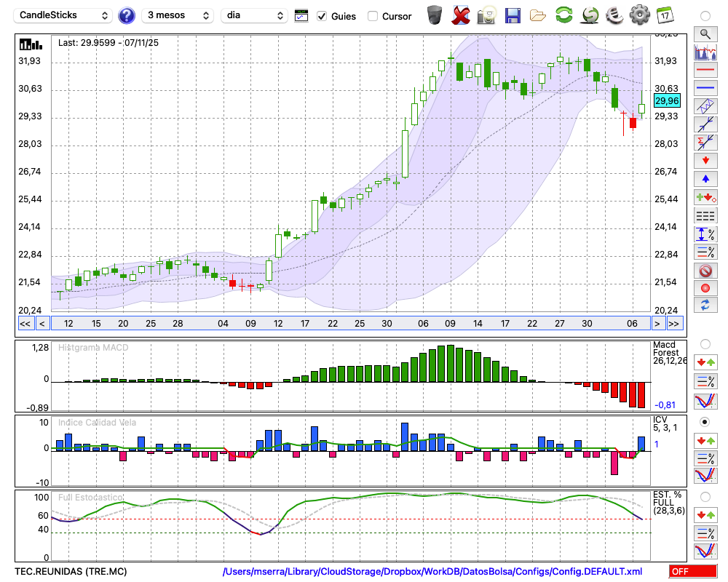
Task: Enable the Cursor checkbox
Action: (373, 16)
